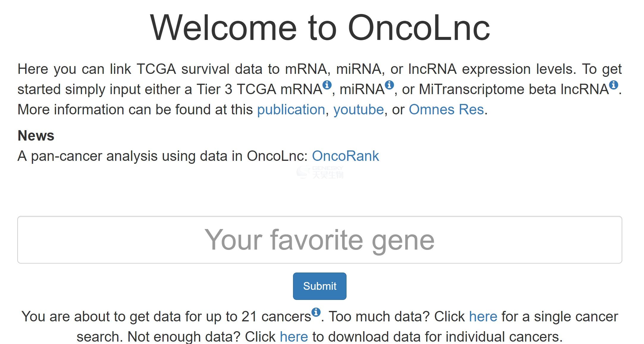644x344 pixels.
Task: Show info tooltip beside MiTranscriptome beta lncRNA
Action: tap(614, 85)
